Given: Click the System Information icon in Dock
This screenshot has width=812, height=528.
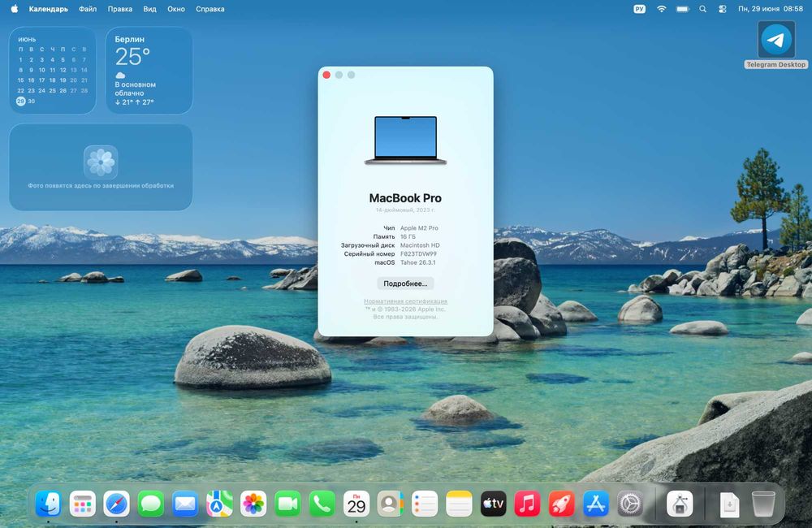Looking at the screenshot, I should tap(680, 503).
